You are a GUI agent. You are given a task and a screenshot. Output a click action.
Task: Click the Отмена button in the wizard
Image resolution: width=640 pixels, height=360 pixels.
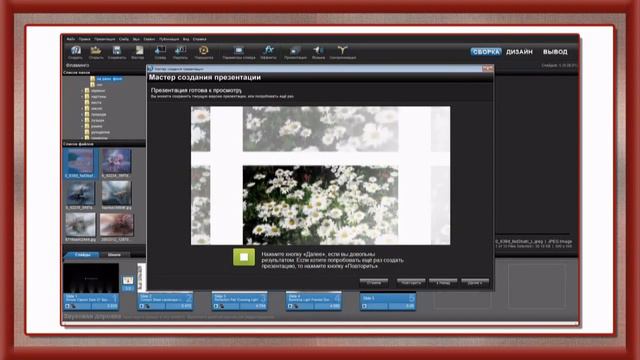tap(373, 282)
